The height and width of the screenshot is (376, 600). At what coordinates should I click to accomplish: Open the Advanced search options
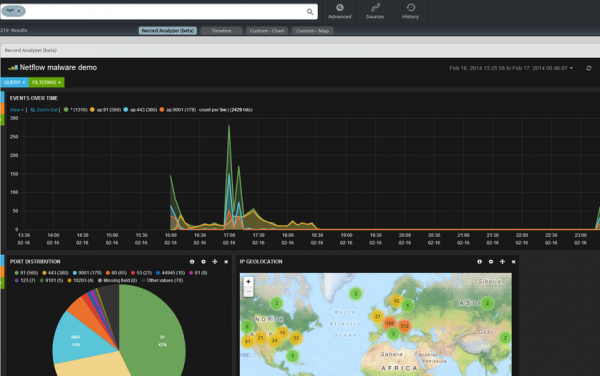pyautogui.click(x=339, y=11)
